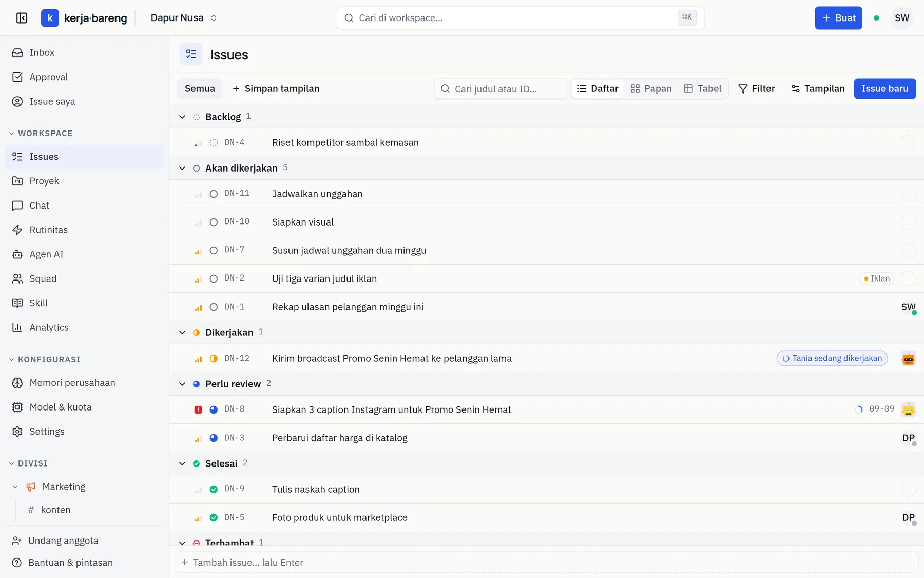Click the done status icon of DN-9

[x=214, y=489]
